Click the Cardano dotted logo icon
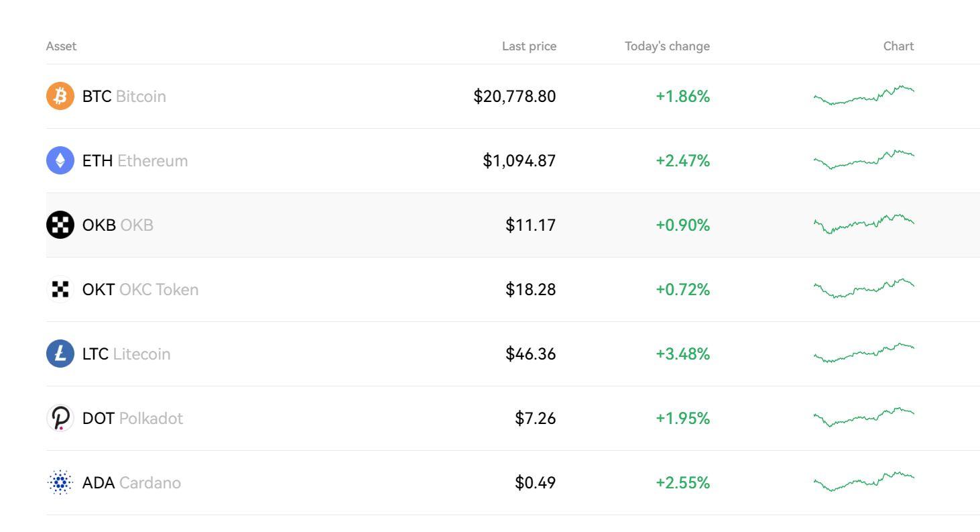 (x=60, y=482)
